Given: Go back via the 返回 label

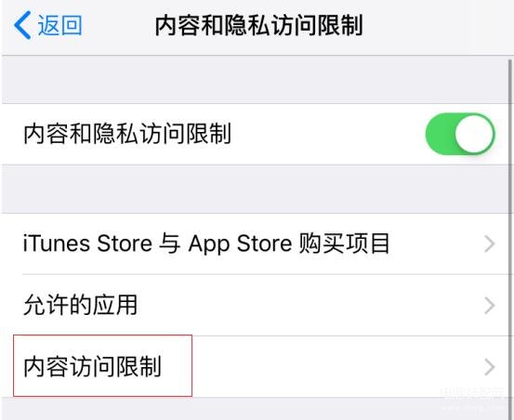Looking at the screenshot, I should 59,25.
